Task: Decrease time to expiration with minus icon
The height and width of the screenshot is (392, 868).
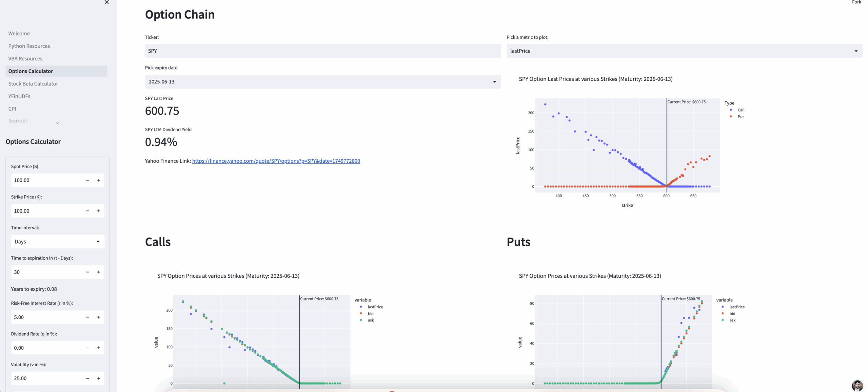Action: click(87, 272)
